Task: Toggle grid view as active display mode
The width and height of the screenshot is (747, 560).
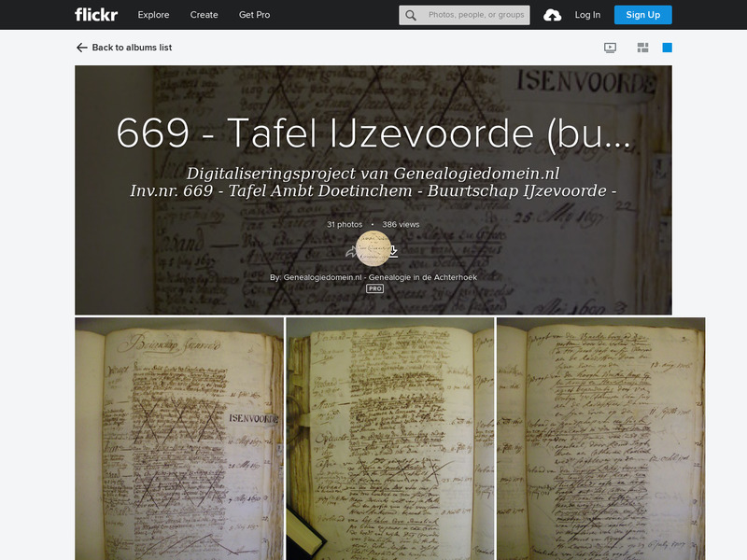Action: point(669,46)
